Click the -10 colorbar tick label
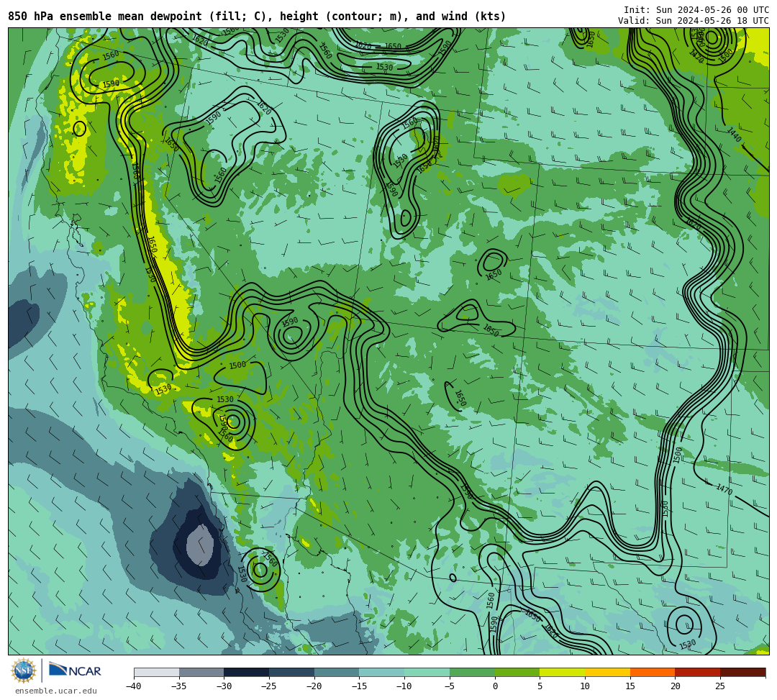This screenshot has height=700, width=777. [x=404, y=686]
